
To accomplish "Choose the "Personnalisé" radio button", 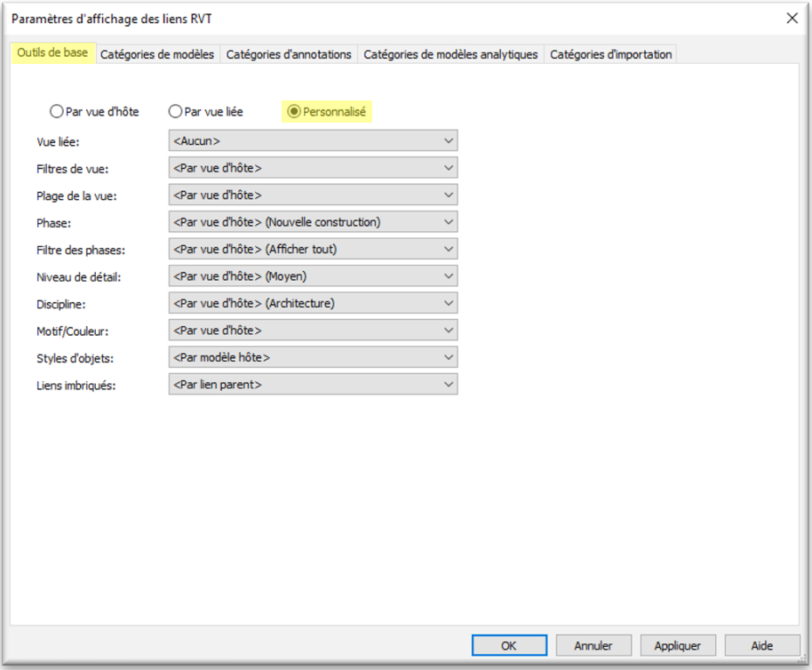I will 294,112.
